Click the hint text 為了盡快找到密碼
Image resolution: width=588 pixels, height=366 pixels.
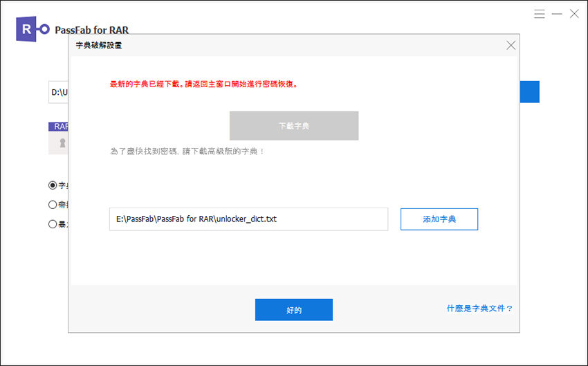pyautogui.click(x=187, y=152)
